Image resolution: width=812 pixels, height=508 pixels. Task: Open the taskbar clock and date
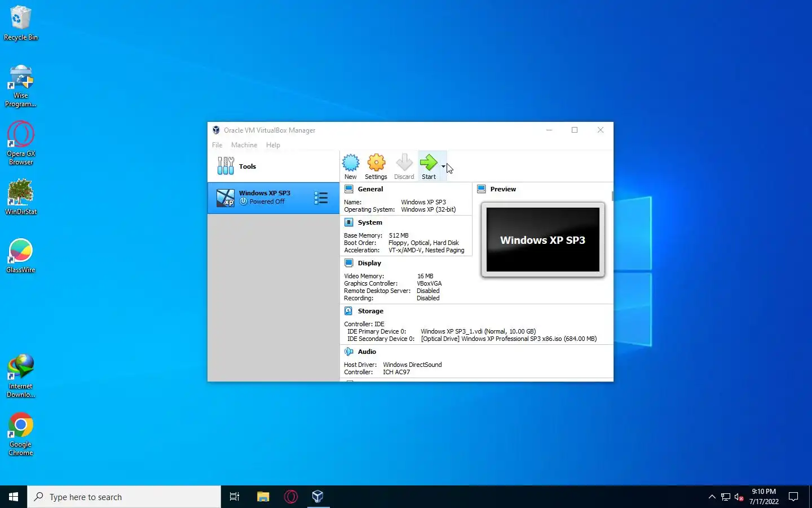click(x=764, y=497)
